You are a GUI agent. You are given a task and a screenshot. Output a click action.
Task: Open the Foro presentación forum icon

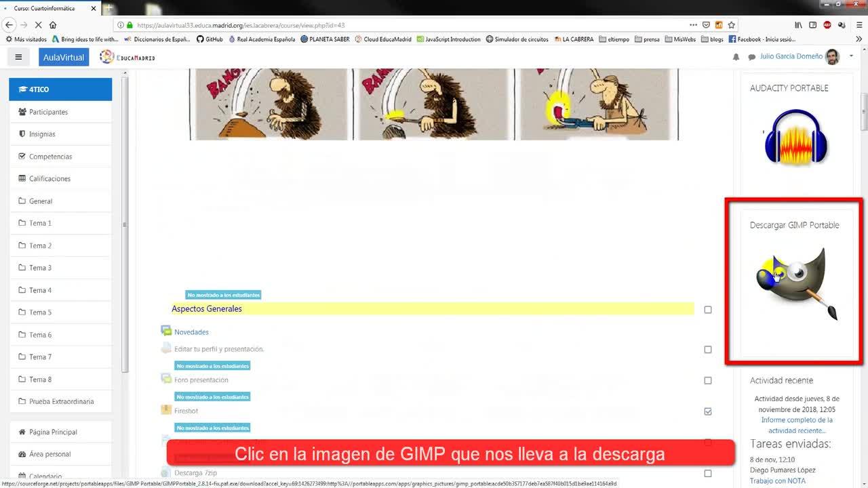coord(166,380)
